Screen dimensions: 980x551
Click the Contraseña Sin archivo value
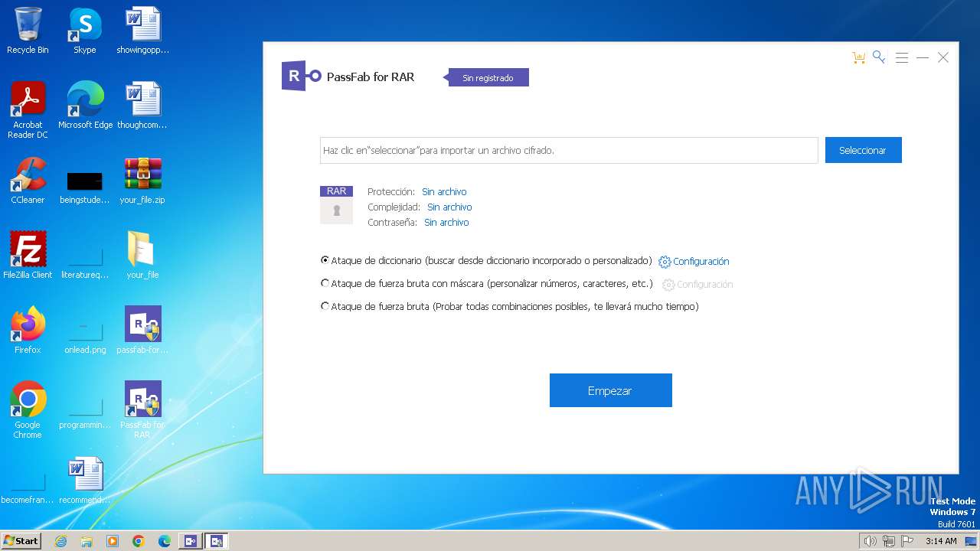click(446, 223)
